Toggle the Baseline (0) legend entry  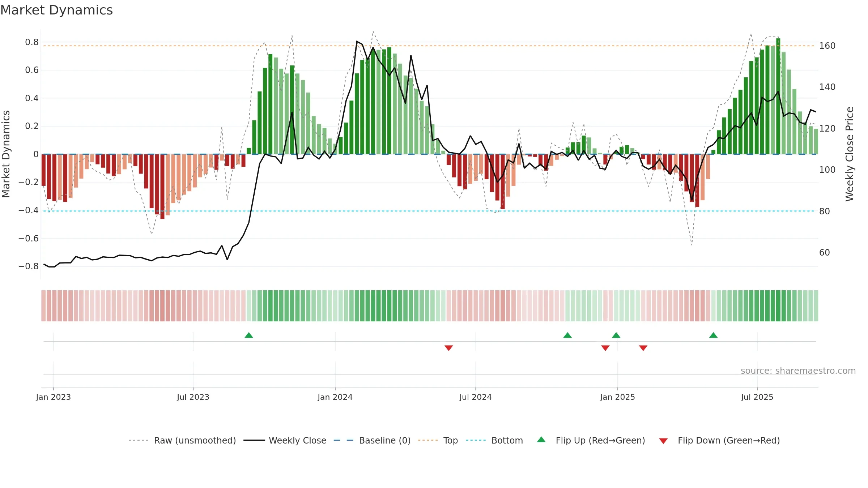tap(372, 440)
